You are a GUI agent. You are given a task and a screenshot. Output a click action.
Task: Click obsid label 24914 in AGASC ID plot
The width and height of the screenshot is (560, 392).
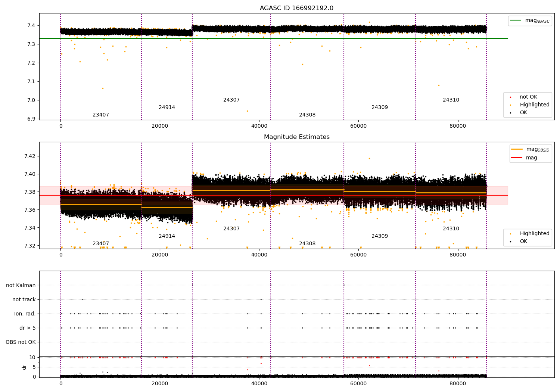coord(167,108)
